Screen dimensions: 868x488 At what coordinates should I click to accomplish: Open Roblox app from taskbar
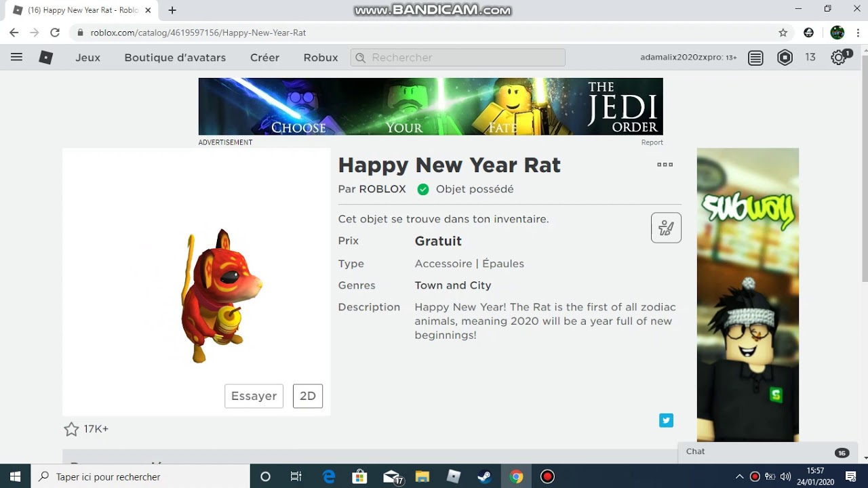(454, 476)
